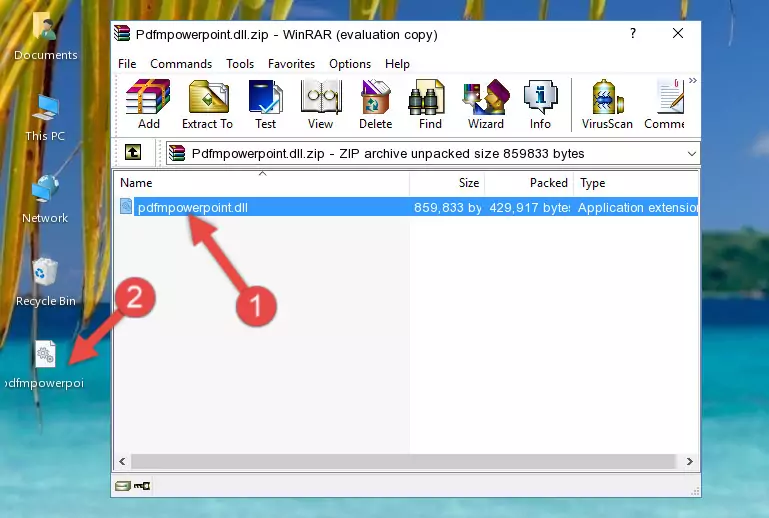
Task: Select the Network desktop icon
Action: click(x=45, y=200)
